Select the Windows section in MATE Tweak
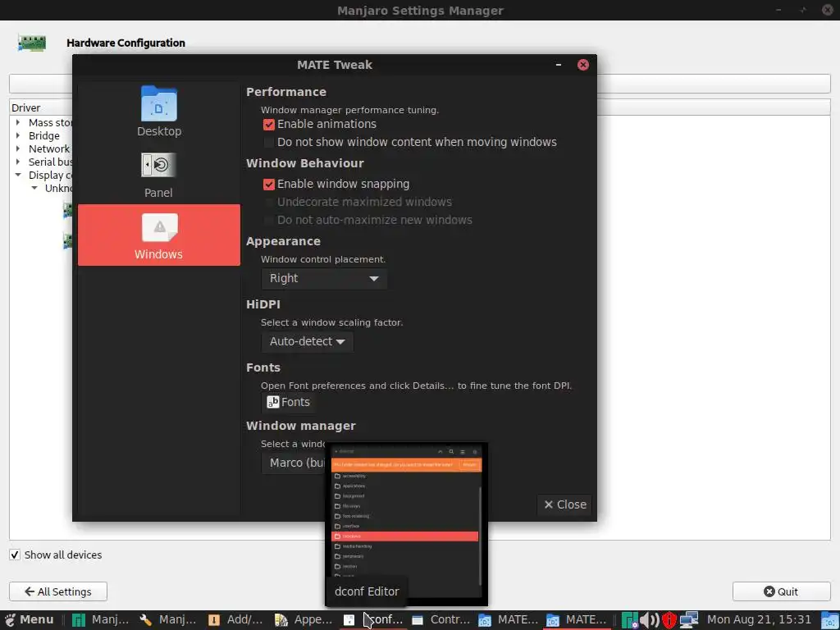840x630 pixels. click(159, 235)
